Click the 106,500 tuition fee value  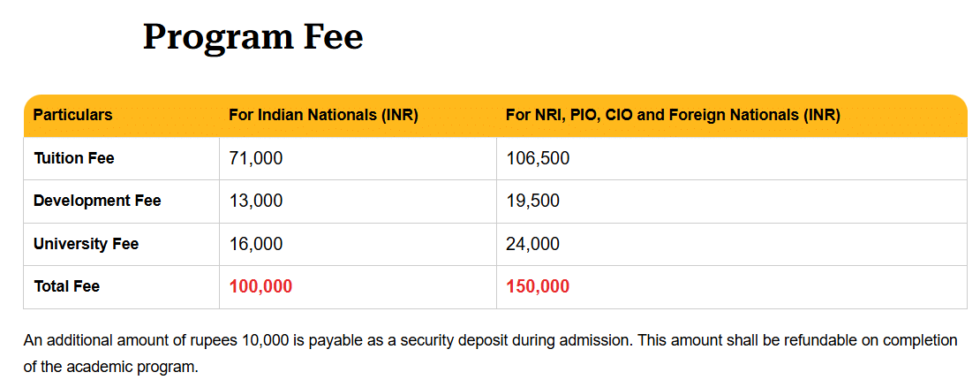[538, 158]
